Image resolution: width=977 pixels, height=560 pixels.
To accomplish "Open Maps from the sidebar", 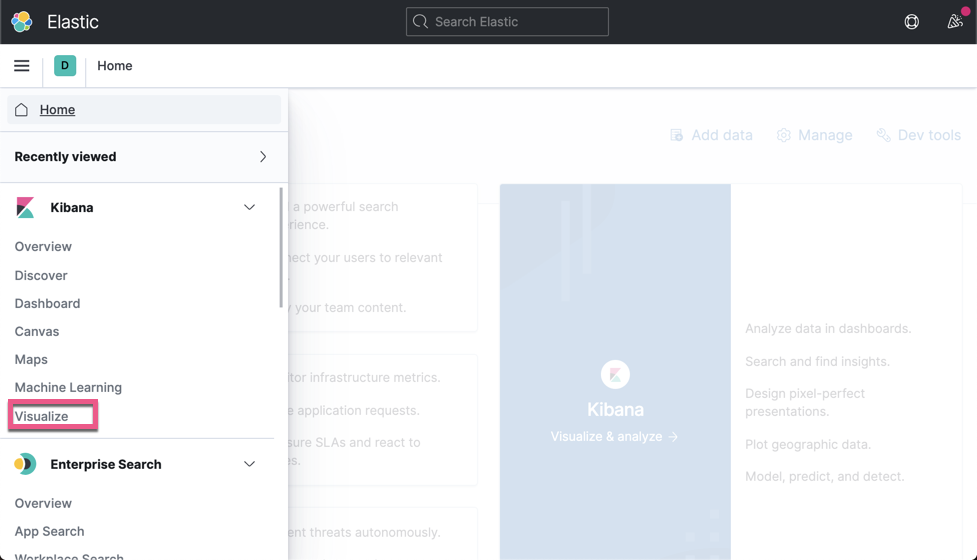I will [x=31, y=359].
